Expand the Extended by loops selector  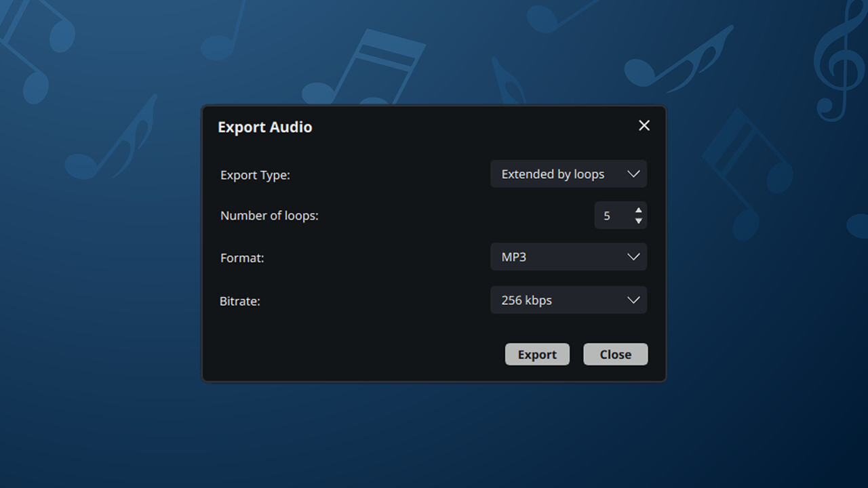[x=568, y=174]
